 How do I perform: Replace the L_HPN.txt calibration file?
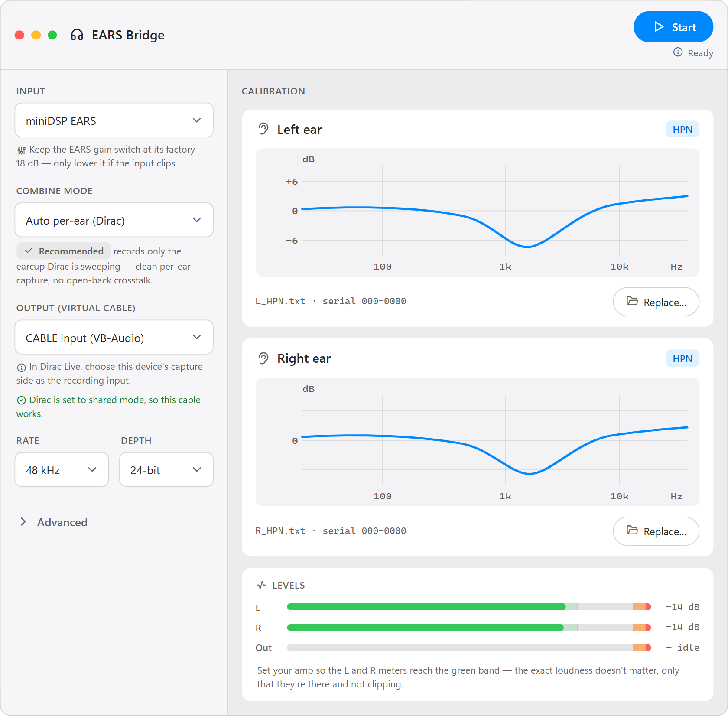(x=656, y=302)
